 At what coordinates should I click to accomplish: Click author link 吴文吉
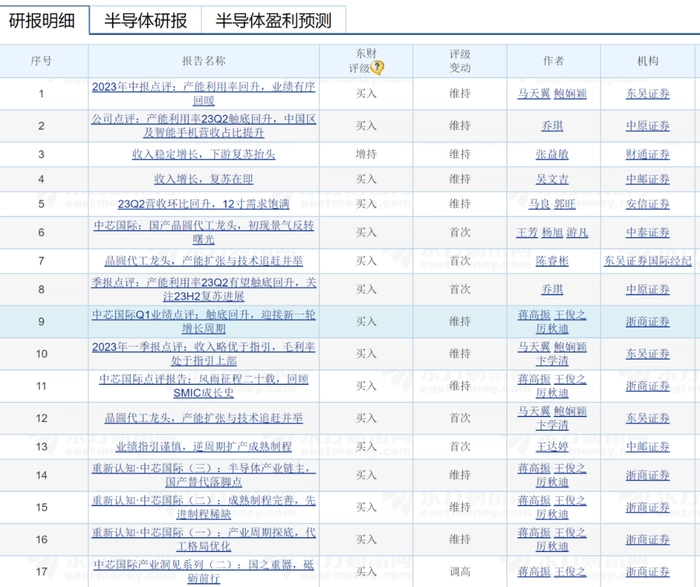(553, 179)
